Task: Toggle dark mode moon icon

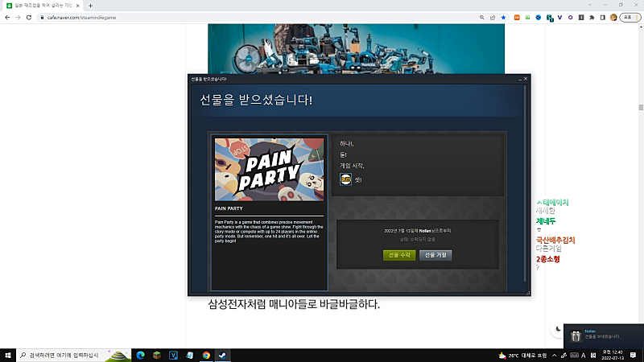Action: pos(558,329)
